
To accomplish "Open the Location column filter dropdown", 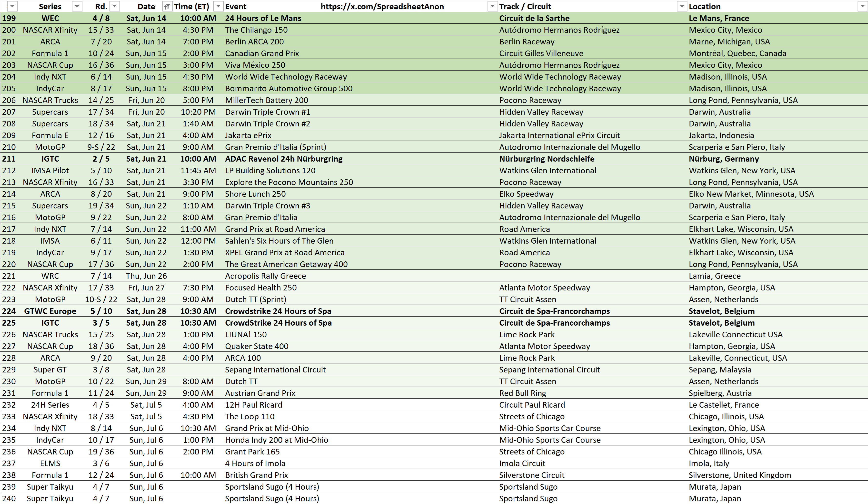I will tap(862, 6).
